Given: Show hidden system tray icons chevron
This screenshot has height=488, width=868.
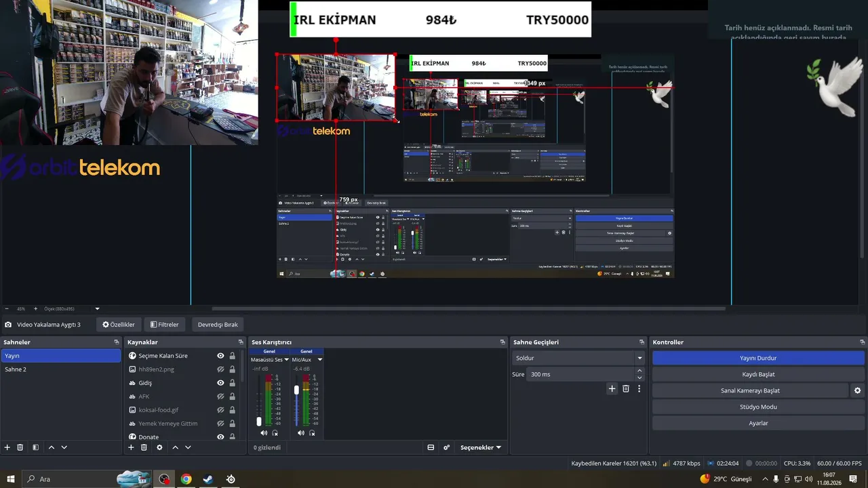Looking at the screenshot, I should pyautogui.click(x=766, y=479).
